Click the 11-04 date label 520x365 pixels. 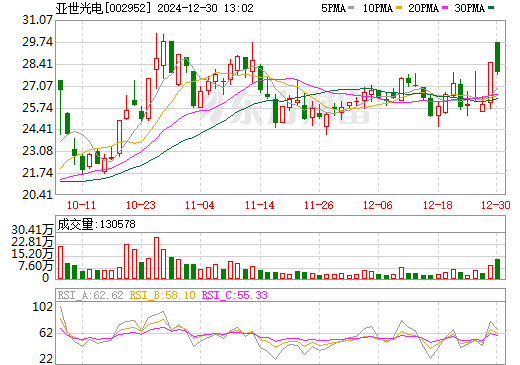tap(200, 205)
